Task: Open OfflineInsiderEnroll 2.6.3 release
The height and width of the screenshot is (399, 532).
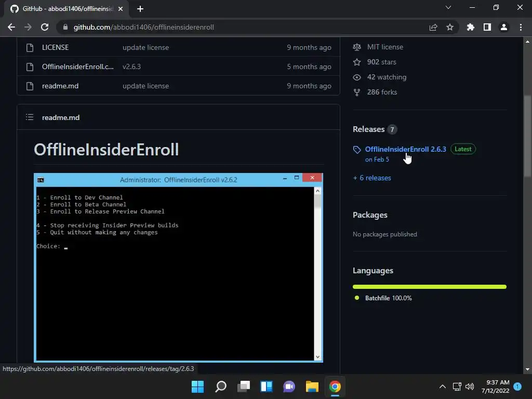Action: click(405, 149)
